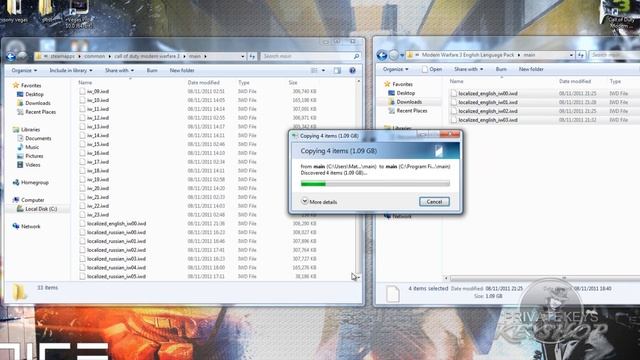Open Share with menu in right window
640x360 pixels.
click(x=469, y=69)
